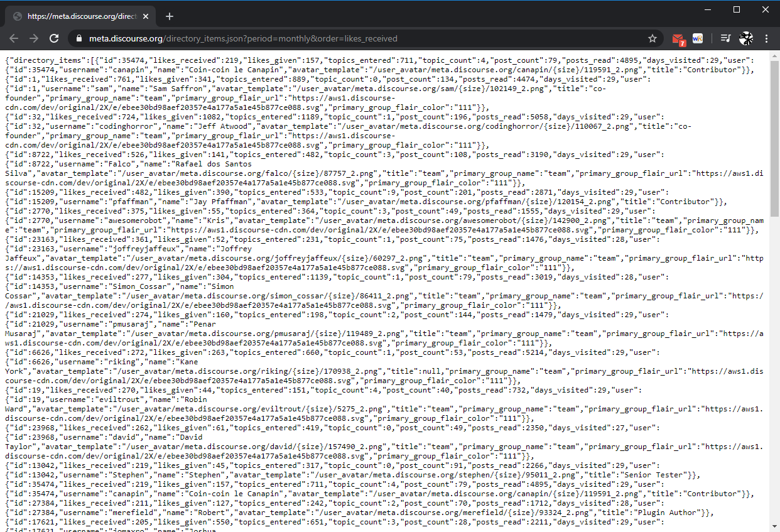This screenshot has height=532, width=780.
Task: Click the value "likes_given":1082
Action: (179, 116)
